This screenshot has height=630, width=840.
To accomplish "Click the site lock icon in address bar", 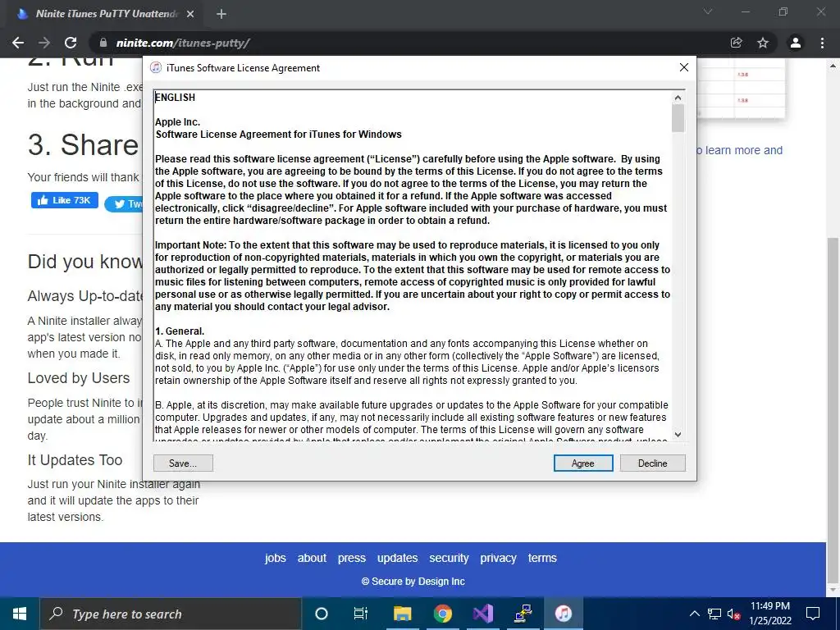I will click(103, 43).
